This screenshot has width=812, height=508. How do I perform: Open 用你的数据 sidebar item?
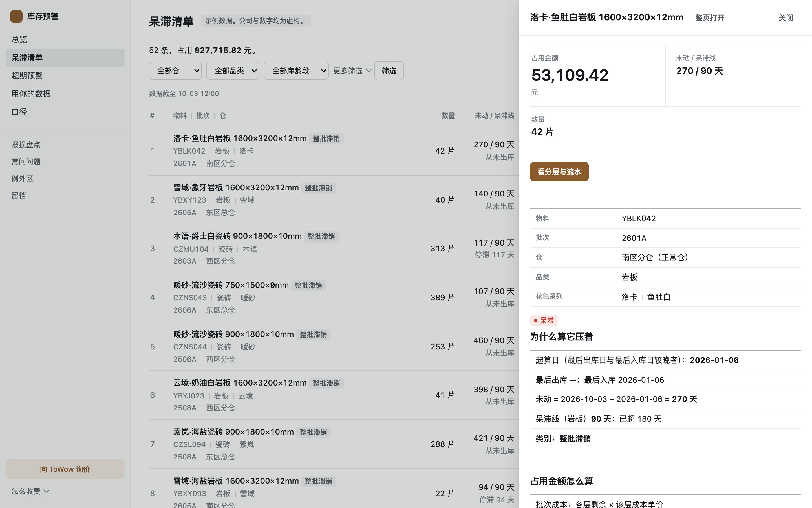(x=65, y=94)
